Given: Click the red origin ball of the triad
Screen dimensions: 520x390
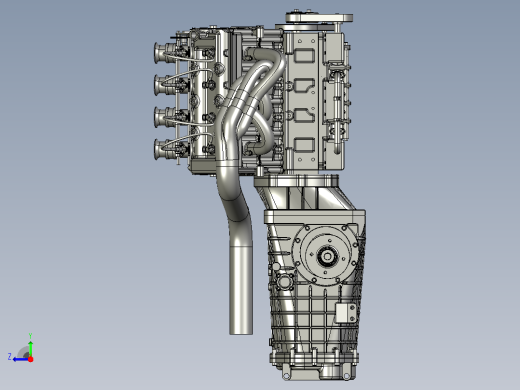Looking at the screenshot, I should coord(31,359).
